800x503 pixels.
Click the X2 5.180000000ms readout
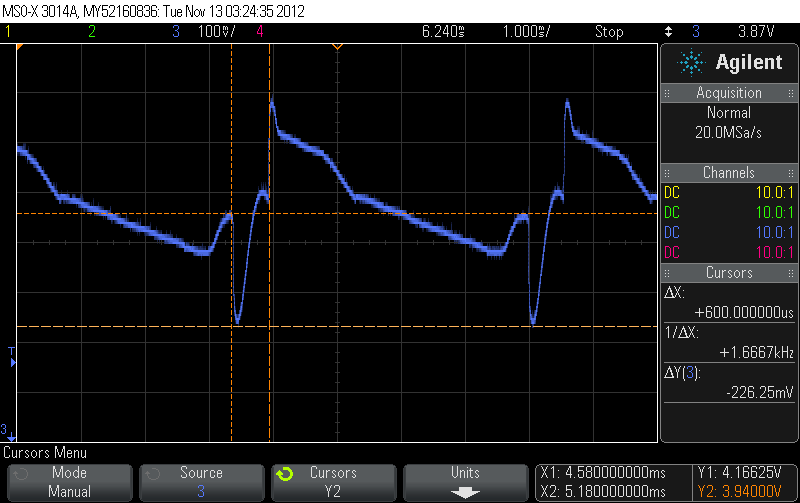(x=603, y=492)
